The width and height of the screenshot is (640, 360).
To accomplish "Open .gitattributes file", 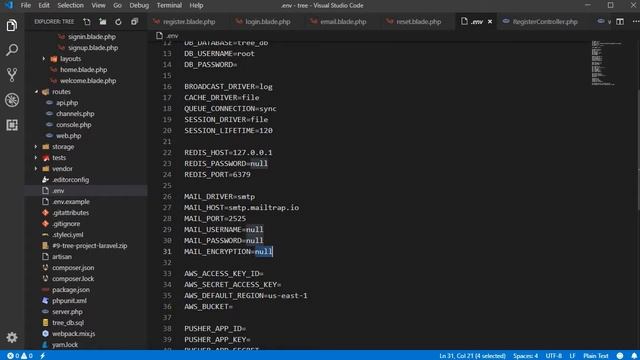I will (70, 213).
